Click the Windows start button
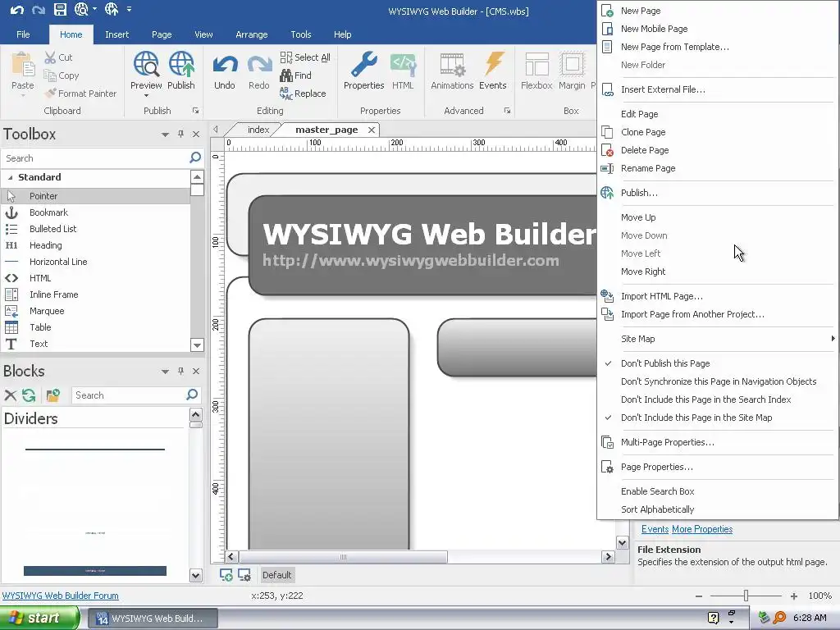Screen dimensions: 840x630 tap(39, 618)
